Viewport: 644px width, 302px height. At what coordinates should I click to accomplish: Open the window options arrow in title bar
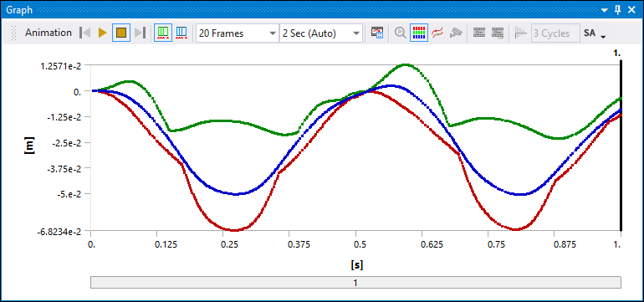click(604, 10)
